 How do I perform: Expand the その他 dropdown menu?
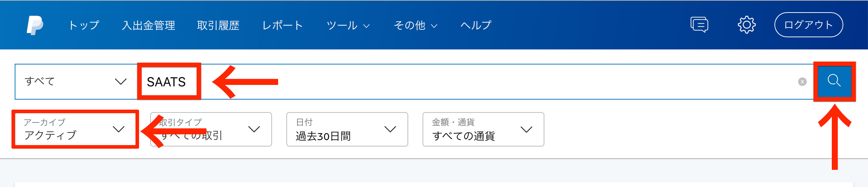tap(415, 25)
